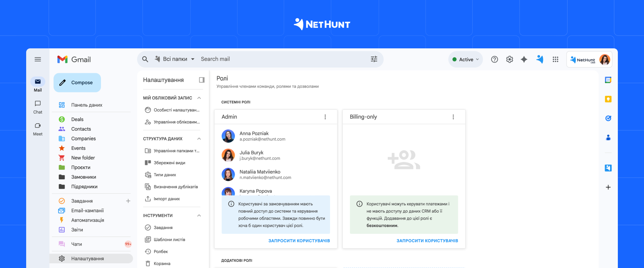
Task: Open NetHunt bird icon in top bar
Action: (x=540, y=59)
